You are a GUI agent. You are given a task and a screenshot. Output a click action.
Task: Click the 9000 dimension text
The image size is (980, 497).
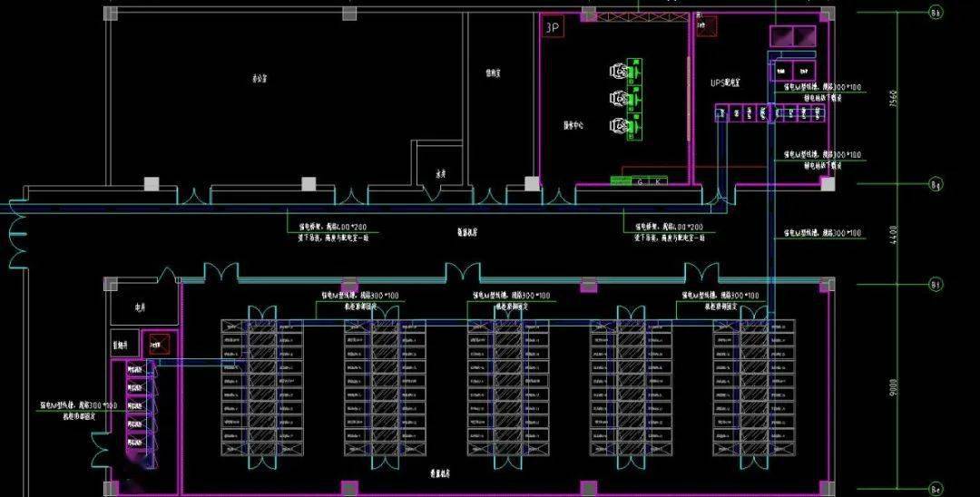pos(893,386)
